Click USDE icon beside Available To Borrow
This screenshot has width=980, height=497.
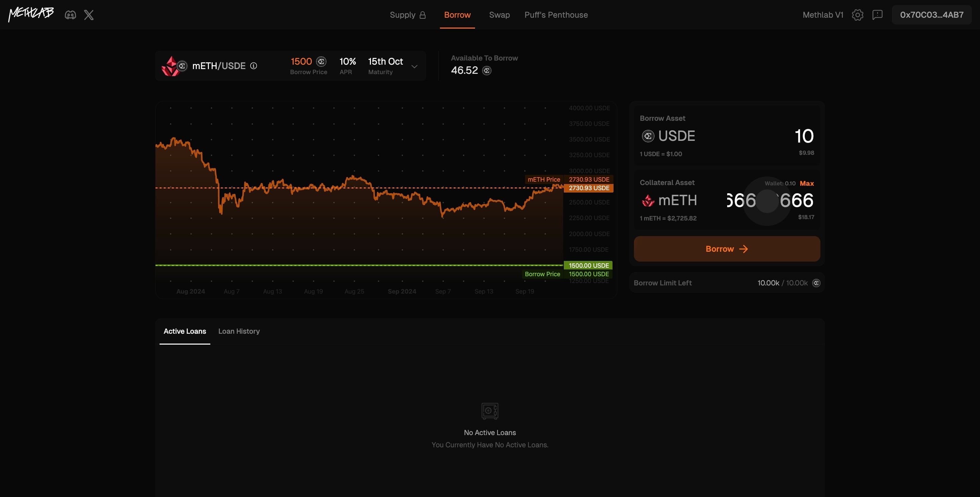[487, 70]
